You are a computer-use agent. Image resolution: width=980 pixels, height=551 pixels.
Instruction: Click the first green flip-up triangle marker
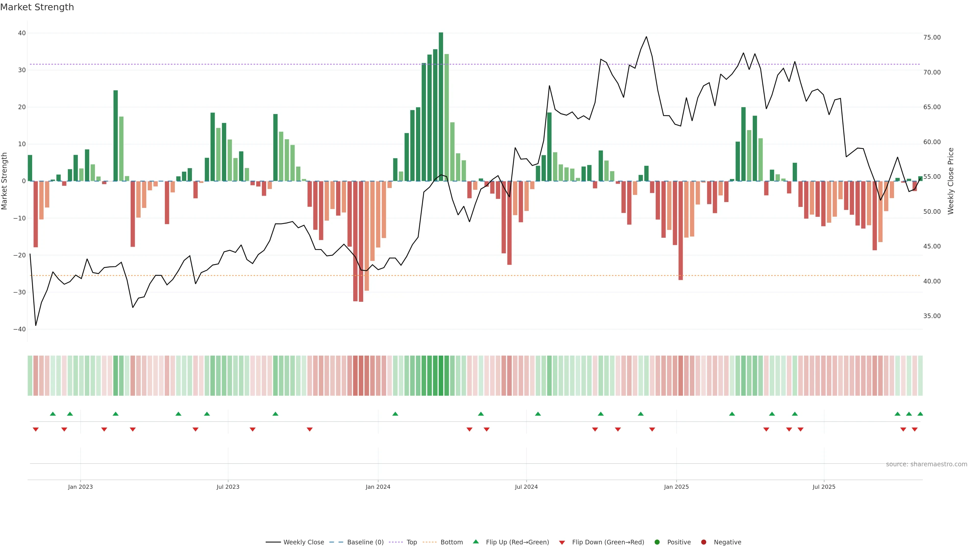(x=53, y=414)
